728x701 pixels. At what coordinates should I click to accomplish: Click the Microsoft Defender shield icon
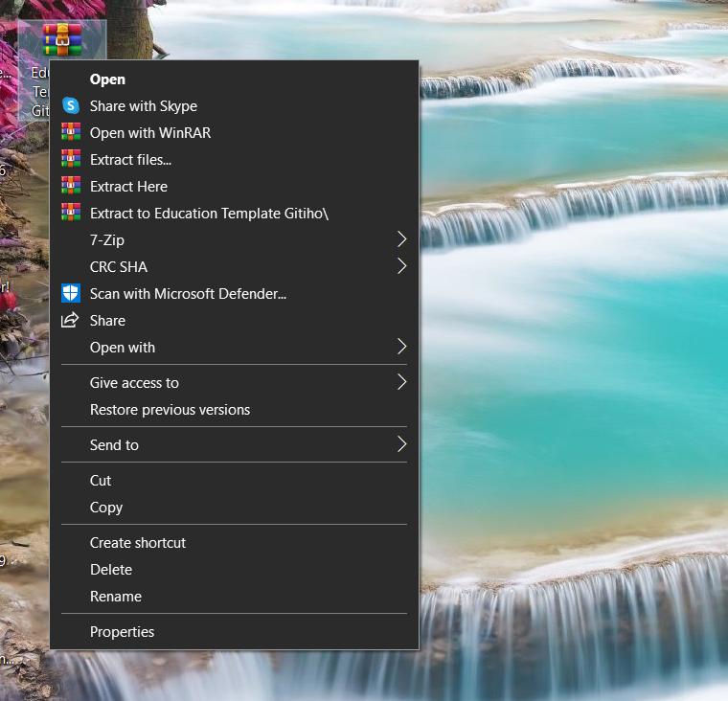coord(71,293)
